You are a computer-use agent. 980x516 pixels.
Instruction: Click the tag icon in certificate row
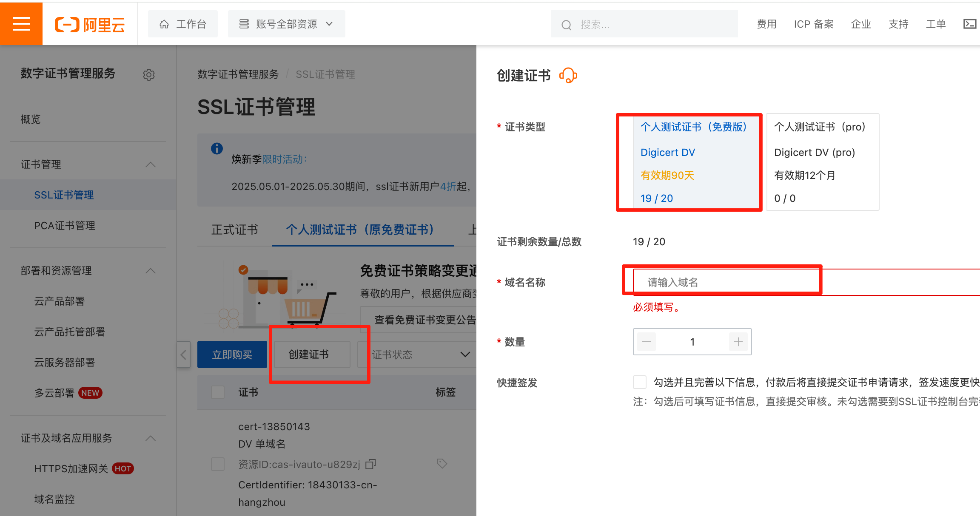click(x=442, y=463)
